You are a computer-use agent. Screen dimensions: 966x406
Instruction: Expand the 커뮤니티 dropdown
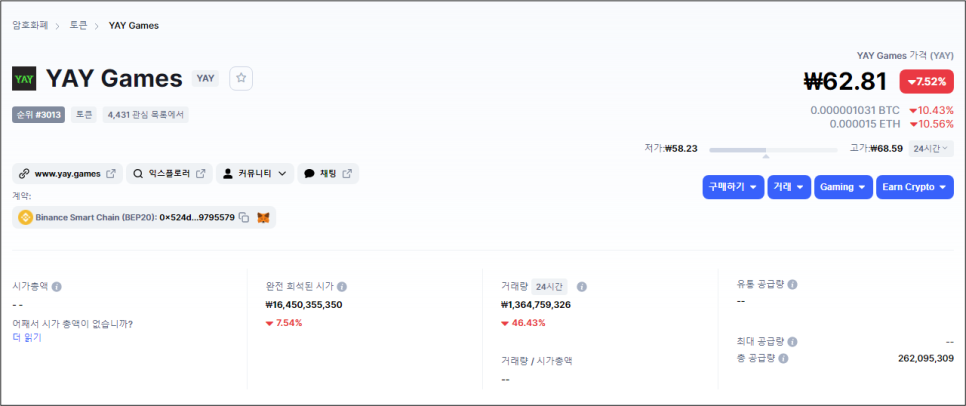point(255,174)
